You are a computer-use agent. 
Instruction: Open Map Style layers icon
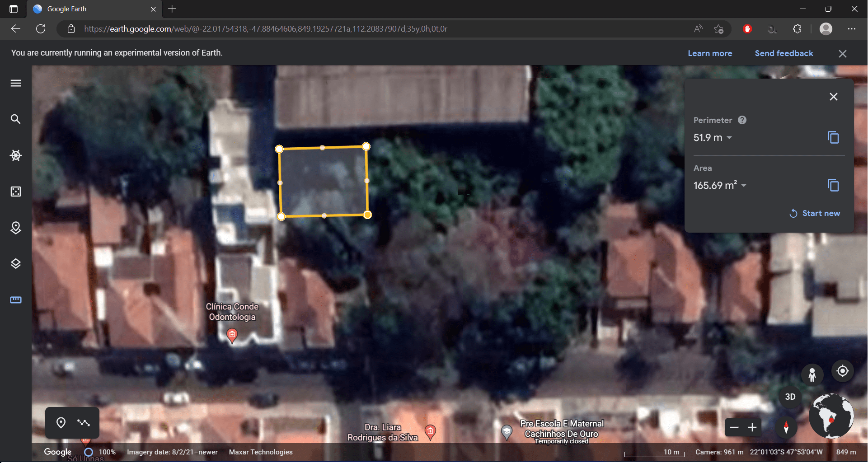pos(16,264)
